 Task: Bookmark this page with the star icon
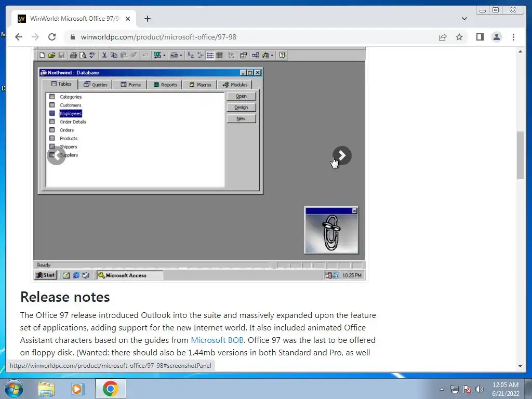tap(459, 37)
